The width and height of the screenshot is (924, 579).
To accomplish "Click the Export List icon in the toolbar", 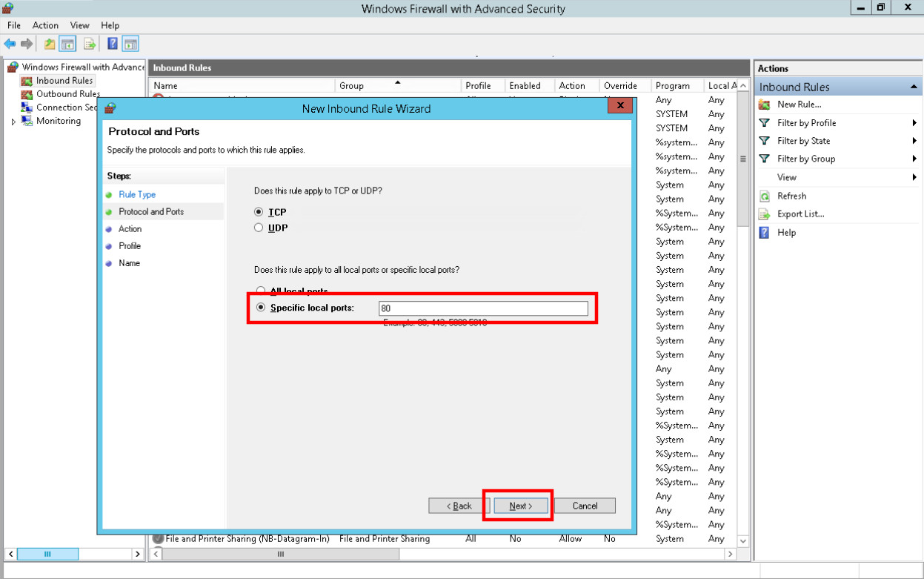I will pos(89,44).
